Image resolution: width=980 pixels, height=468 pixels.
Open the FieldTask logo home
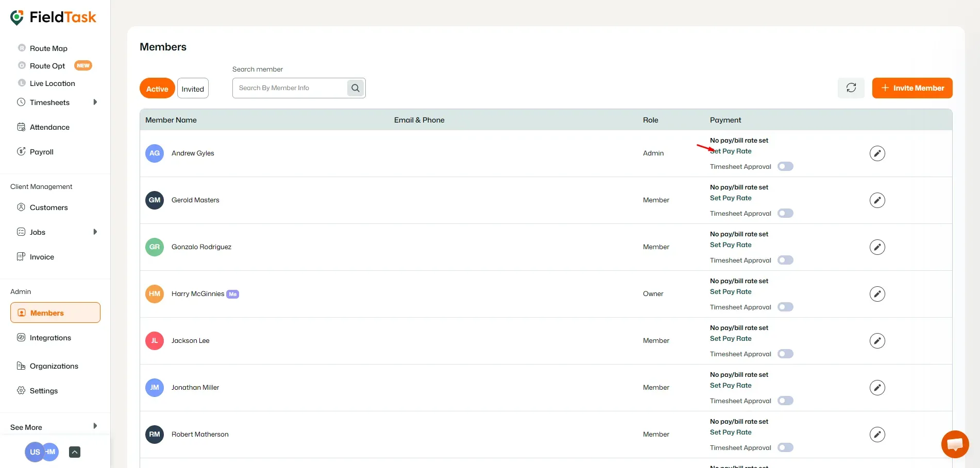point(53,18)
